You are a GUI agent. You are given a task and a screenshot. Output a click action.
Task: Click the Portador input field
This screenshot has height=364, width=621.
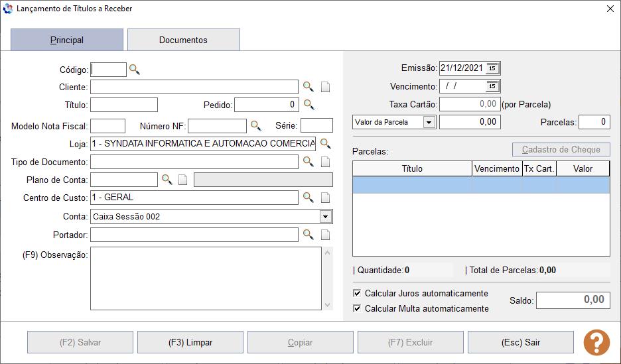coord(194,235)
